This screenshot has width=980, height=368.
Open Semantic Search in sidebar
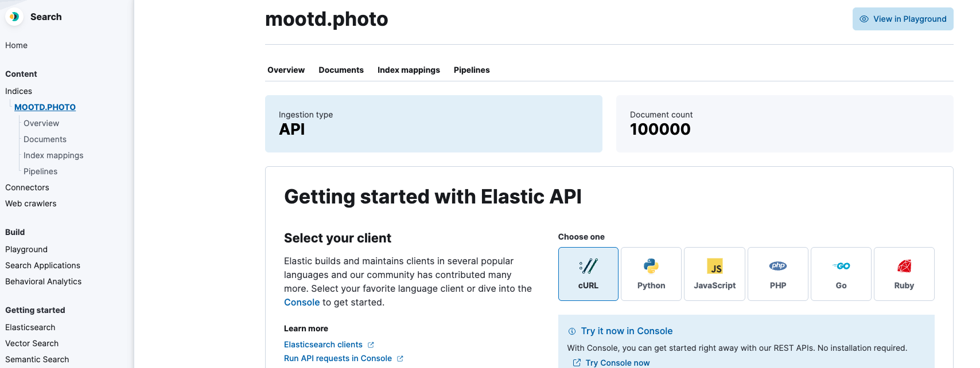point(37,359)
